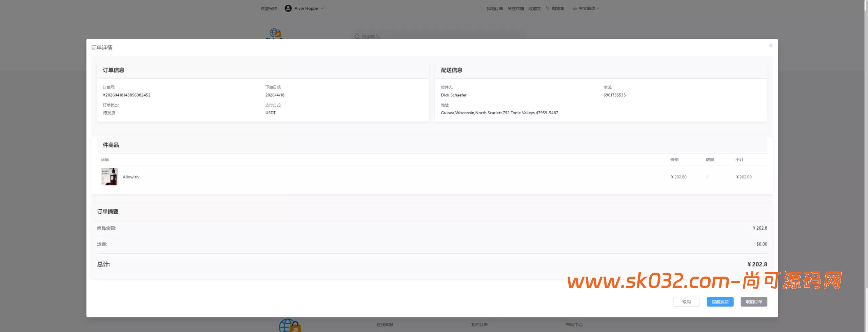Open 我的订单 in the footer
The height and width of the screenshot is (332, 868).
coord(479,325)
